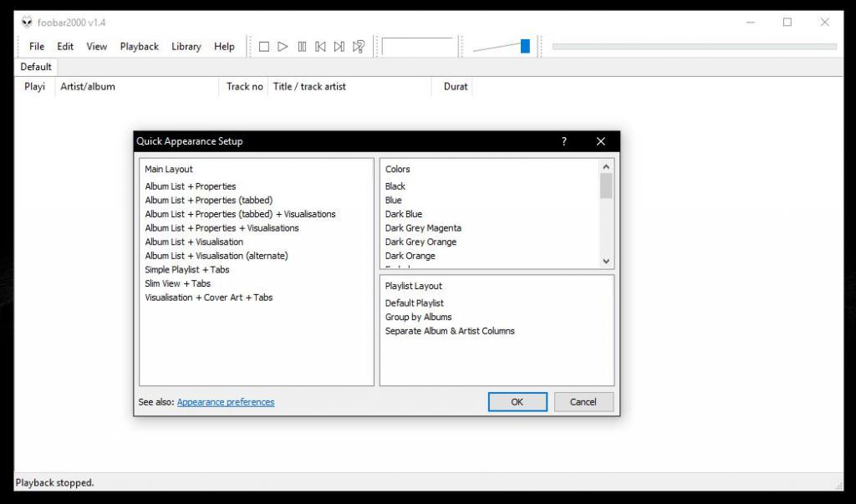Viewport: 856px width, 504px height.
Task: Maximize the foobar2000 window
Action: pos(787,23)
